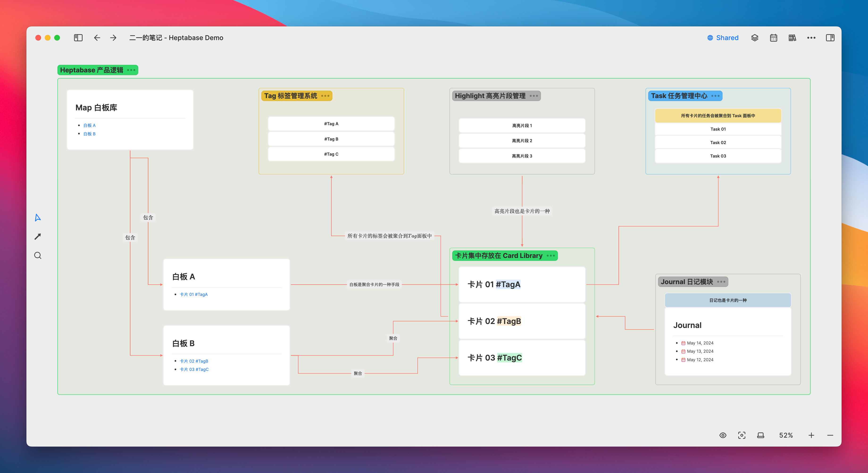The image size is (868, 473).
Task: Select the 所有卡片的标签会被聚合到Tag面板中 connection label
Action: click(389, 236)
